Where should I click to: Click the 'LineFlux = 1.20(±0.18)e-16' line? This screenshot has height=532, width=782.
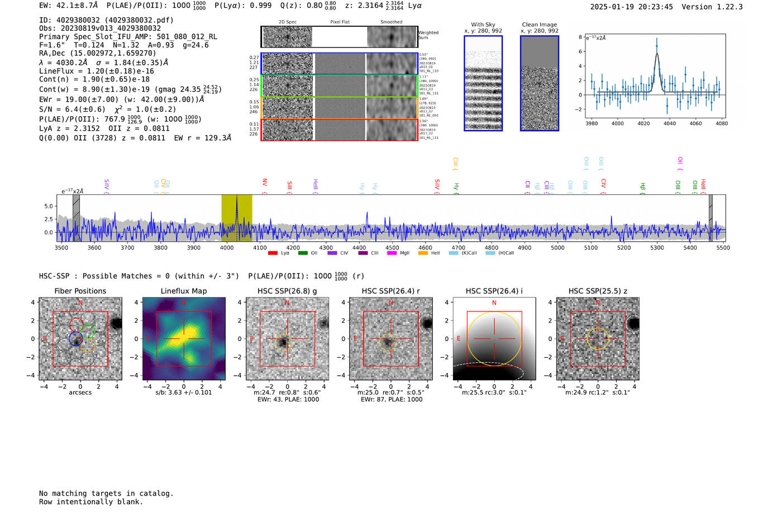tap(97, 71)
